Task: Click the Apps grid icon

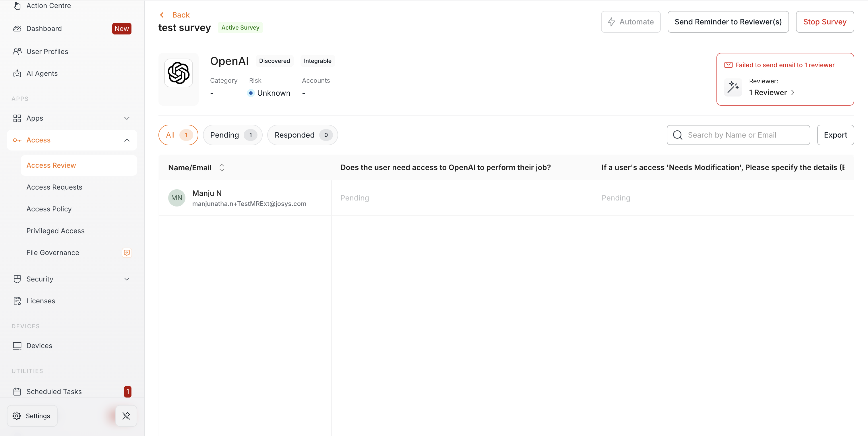Action: coord(17,118)
